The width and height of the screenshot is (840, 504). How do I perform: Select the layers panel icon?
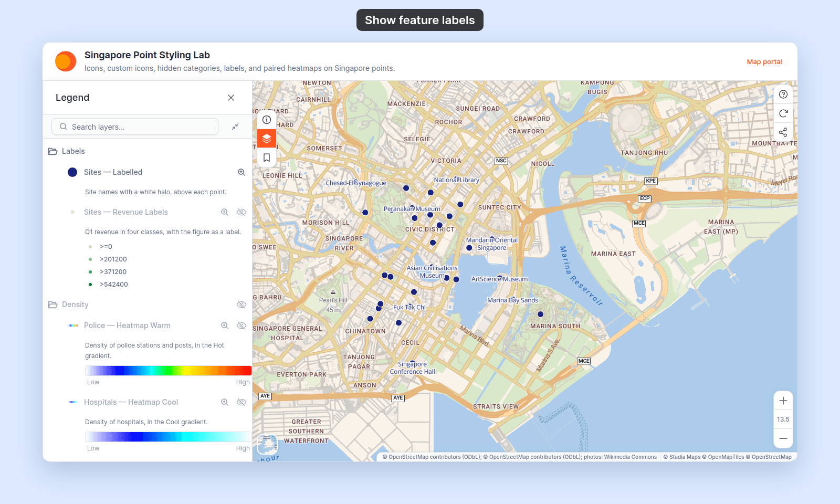click(x=267, y=139)
